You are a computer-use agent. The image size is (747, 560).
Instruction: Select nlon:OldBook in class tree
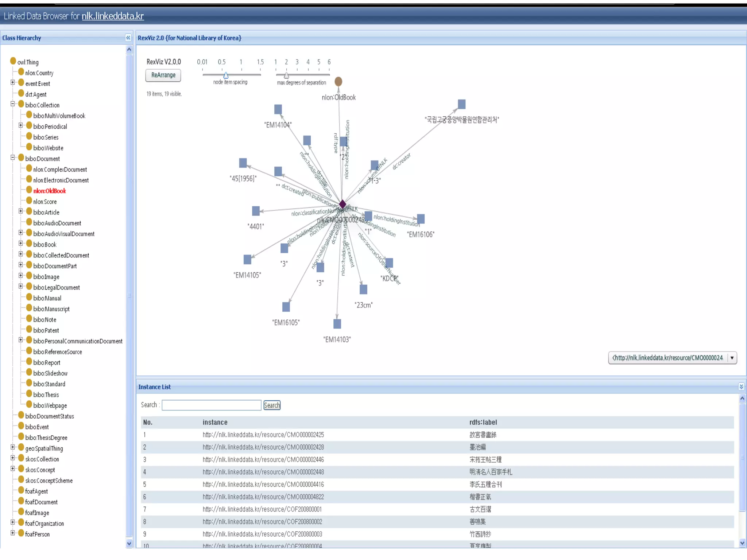click(49, 191)
